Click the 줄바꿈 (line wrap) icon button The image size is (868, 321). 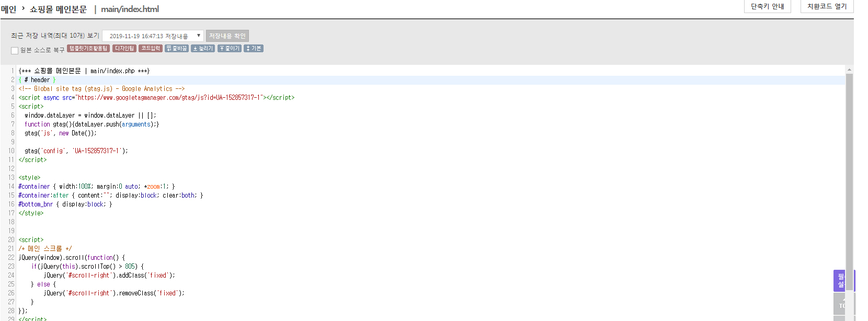pyautogui.click(x=177, y=49)
